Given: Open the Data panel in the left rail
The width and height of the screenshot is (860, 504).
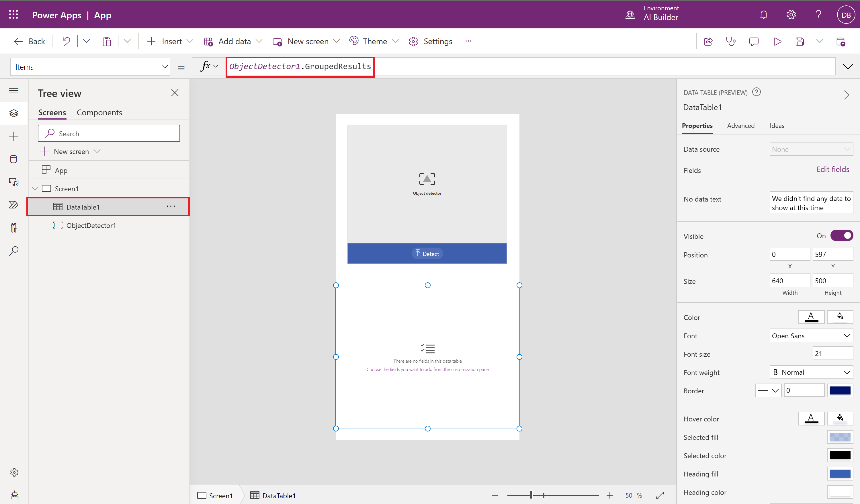Looking at the screenshot, I should point(14,159).
